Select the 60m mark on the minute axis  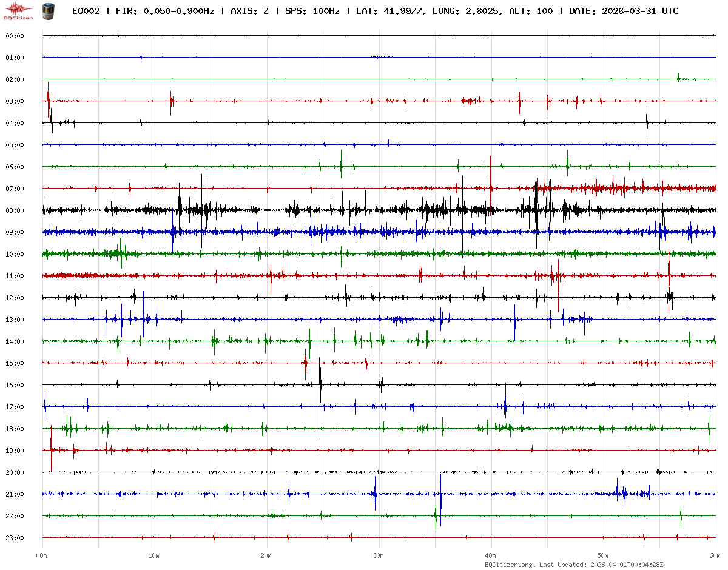[715, 555]
